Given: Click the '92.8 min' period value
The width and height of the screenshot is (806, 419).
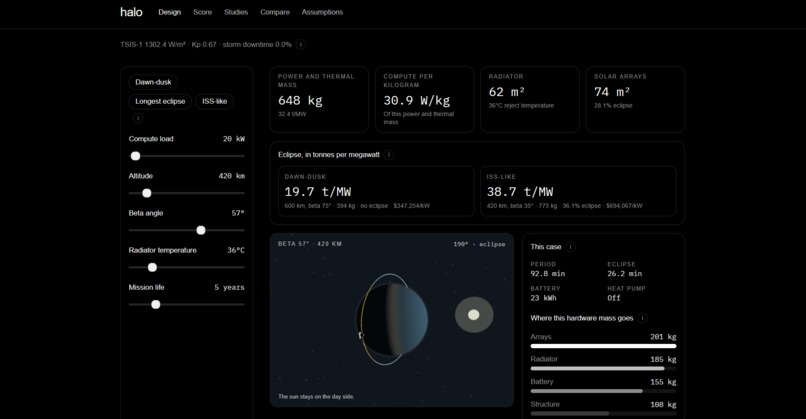Looking at the screenshot, I should click(548, 274).
